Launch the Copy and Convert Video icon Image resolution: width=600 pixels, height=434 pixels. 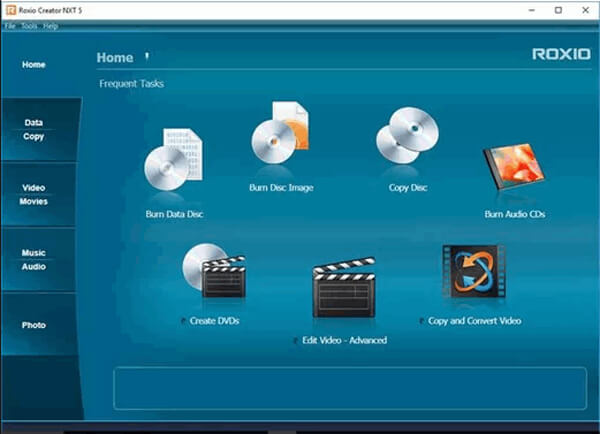pyautogui.click(x=474, y=272)
